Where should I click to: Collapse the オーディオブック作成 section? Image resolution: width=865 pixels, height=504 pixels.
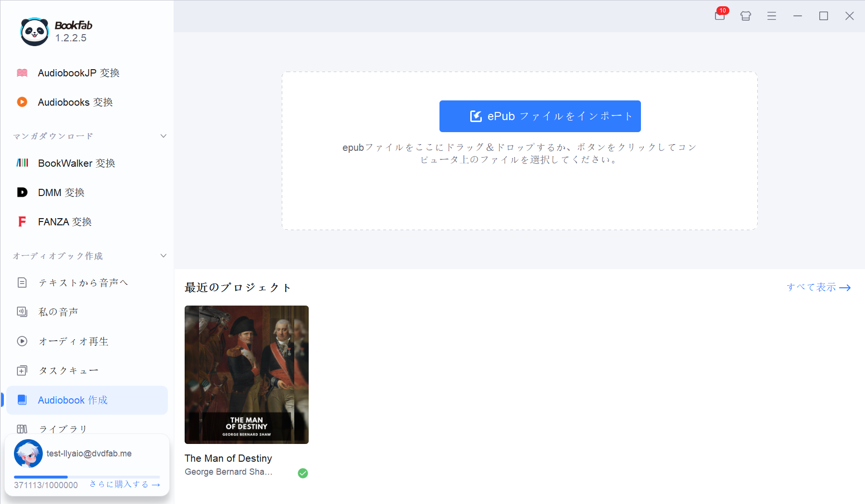click(x=163, y=256)
